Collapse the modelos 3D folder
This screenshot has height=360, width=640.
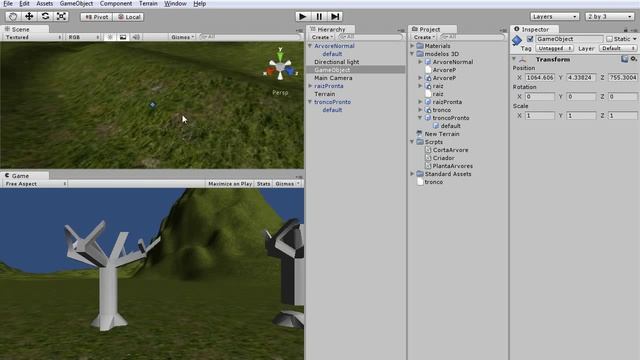pyautogui.click(x=412, y=54)
